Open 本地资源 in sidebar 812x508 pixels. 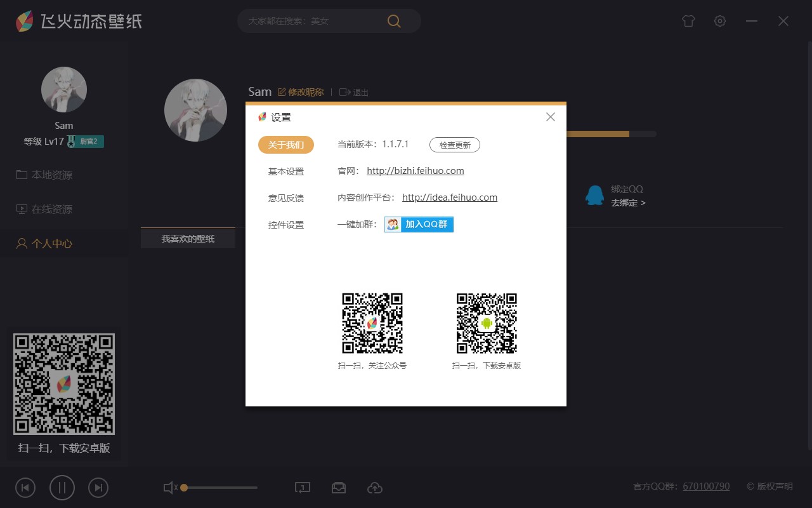coord(44,175)
